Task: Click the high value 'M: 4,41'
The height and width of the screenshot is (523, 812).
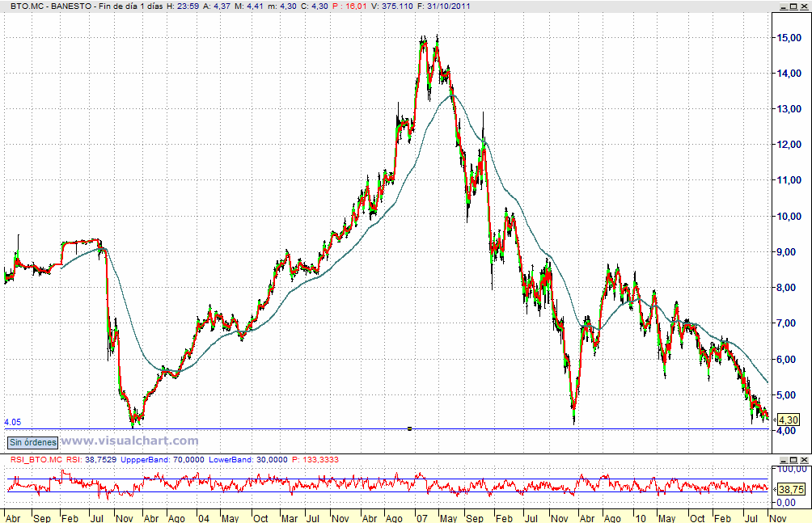Action: coord(249,6)
